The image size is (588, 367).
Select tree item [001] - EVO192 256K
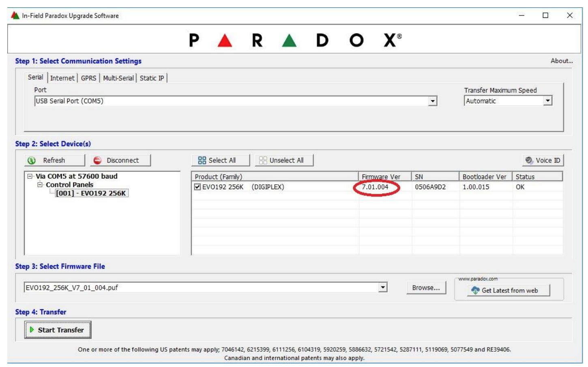tap(91, 193)
